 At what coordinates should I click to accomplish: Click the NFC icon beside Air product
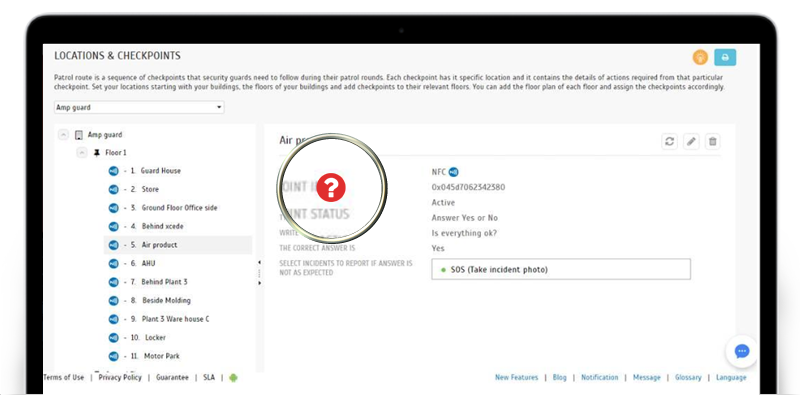tap(113, 245)
